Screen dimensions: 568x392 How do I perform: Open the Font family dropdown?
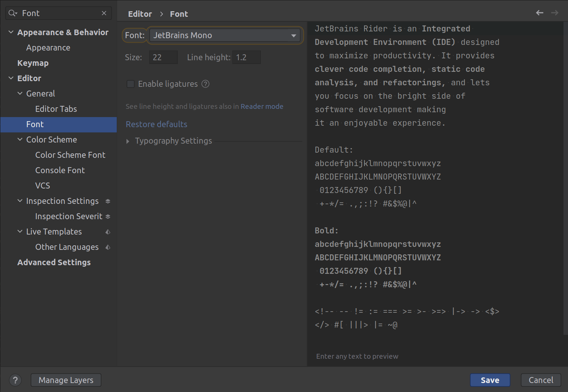(225, 35)
